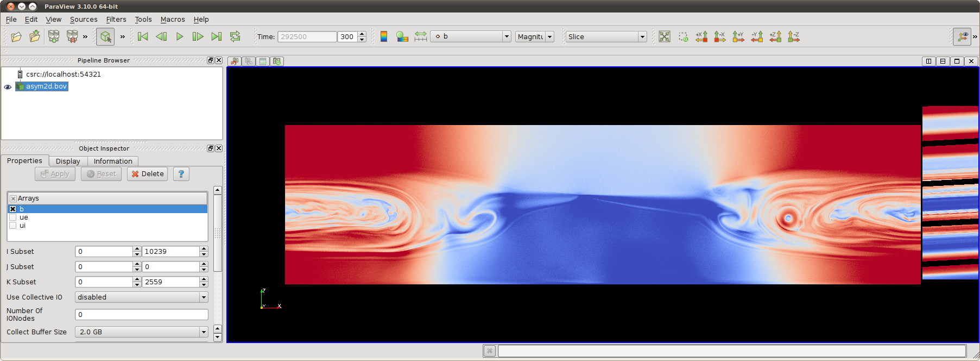Toggle the orientation axes visibility icon
This screenshot has width=980, height=361.
(x=962, y=36)
